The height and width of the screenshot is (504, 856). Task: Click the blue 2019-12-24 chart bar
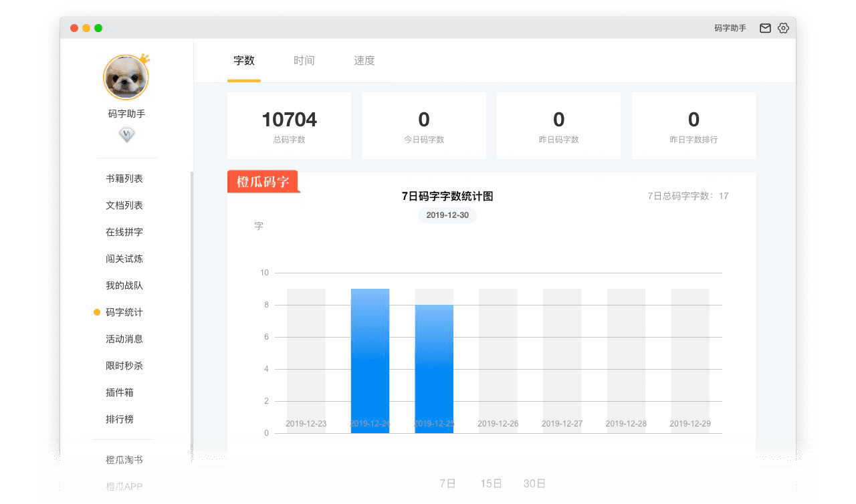tap(370, 361)
